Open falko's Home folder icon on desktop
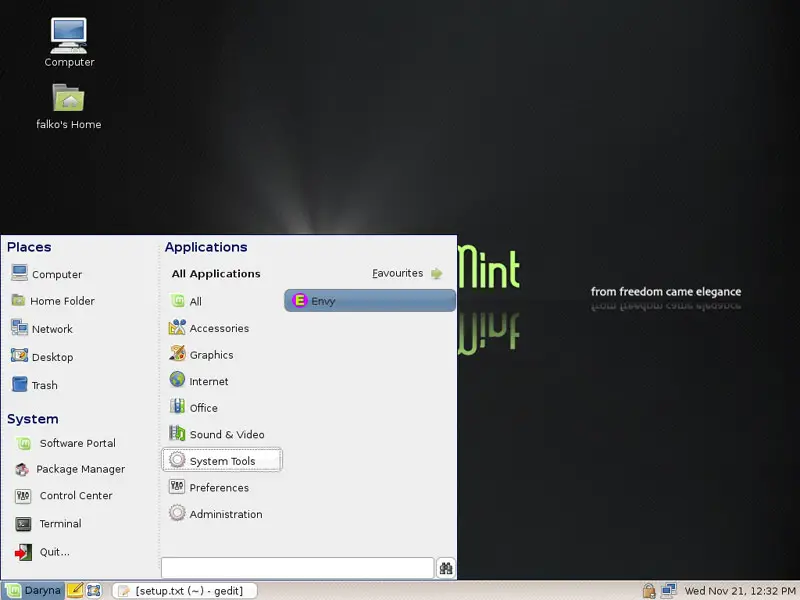Image resolution: width=800 pixels, height=600 pixels. (69, 106)
